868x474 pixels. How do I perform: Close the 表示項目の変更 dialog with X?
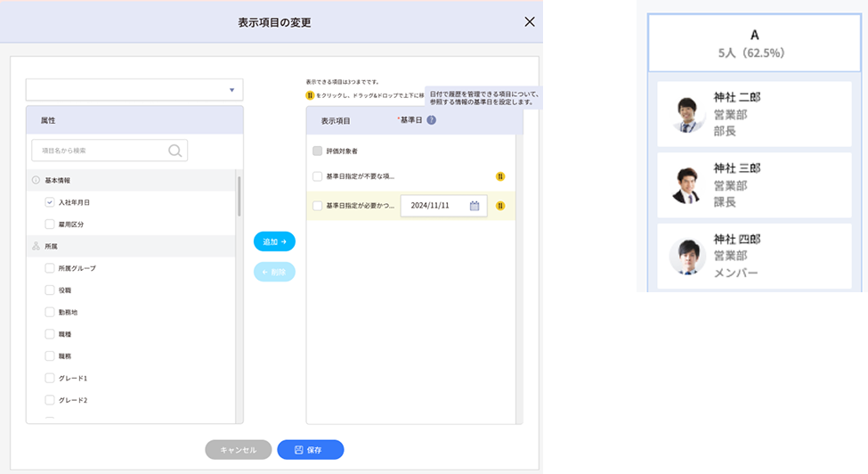point(530,21)
